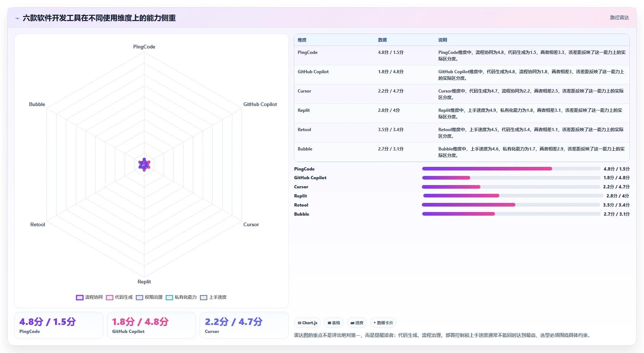Click the table value 2.8分 / 4分
This screenshot has height=353, width=644.
pyautogui.click(x=389, y=110)
